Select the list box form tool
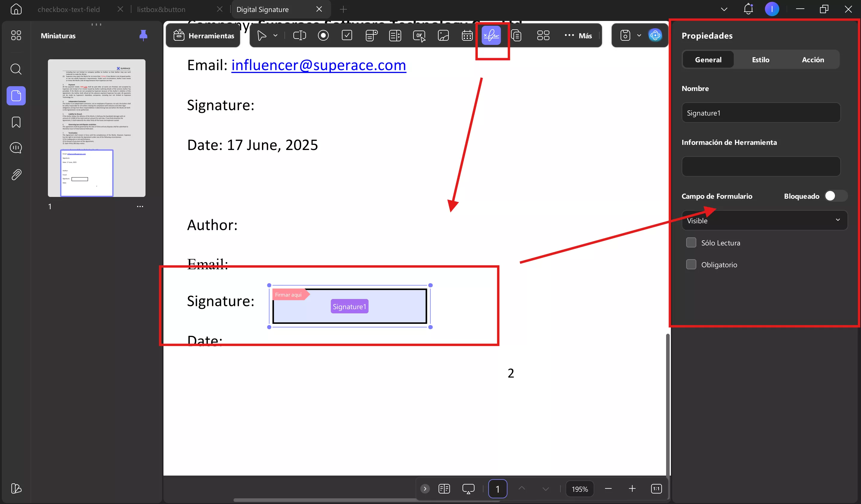The height and width of the screenshot is (504, 861). pyautogui.click(x=395, y=36)
